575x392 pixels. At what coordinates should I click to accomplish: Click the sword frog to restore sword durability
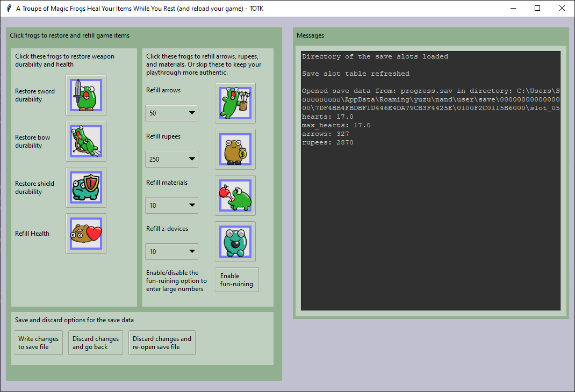coord(85,95)
